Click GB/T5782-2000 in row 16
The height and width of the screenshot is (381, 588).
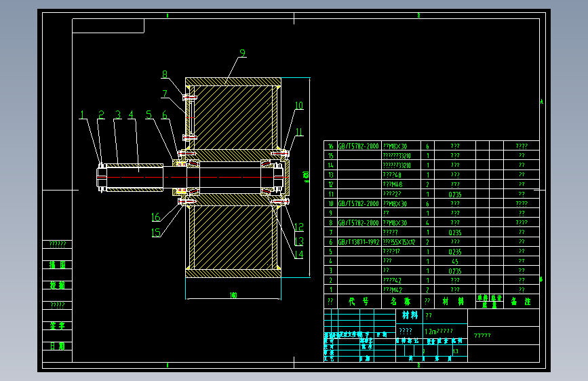click(359, 146)
